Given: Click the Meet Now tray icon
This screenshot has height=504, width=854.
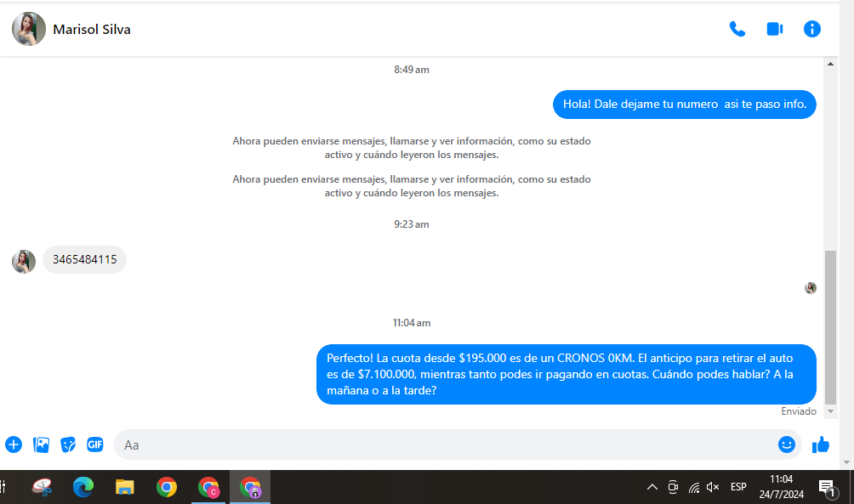Looking at the screenshot, I should coord(673,487).
